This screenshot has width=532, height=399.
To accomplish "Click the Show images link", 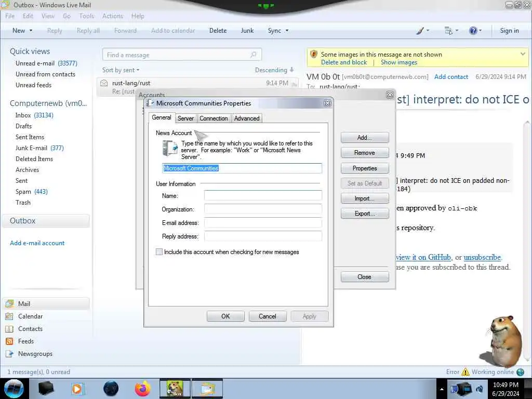I will (x=399, y=62).
